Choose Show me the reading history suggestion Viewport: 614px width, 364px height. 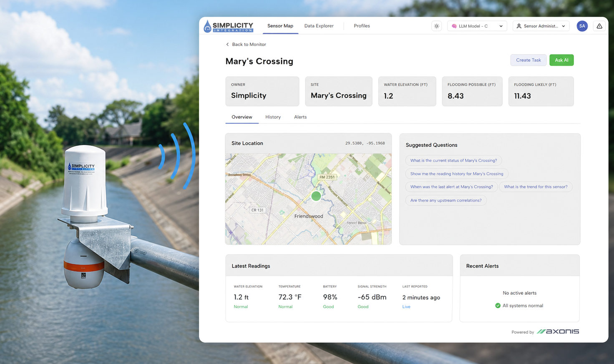tap(457, 174)
